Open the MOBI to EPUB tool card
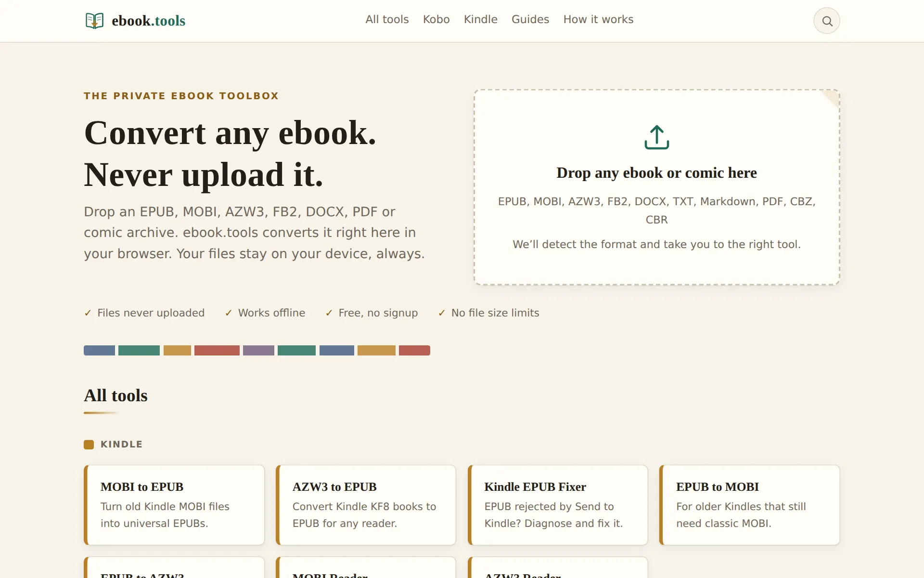 [174, 505]
